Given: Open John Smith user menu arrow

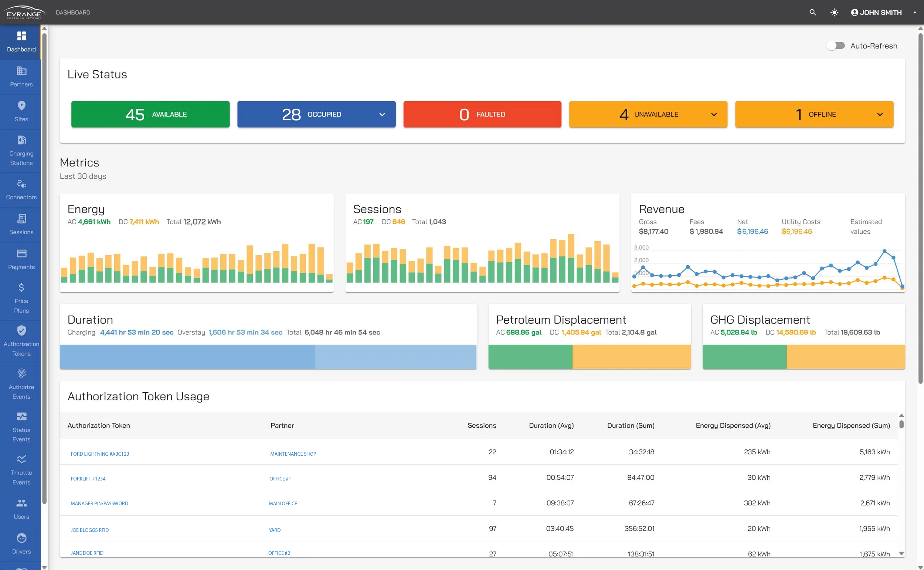Looking at the screenshot, I should (x=914, y=13).
